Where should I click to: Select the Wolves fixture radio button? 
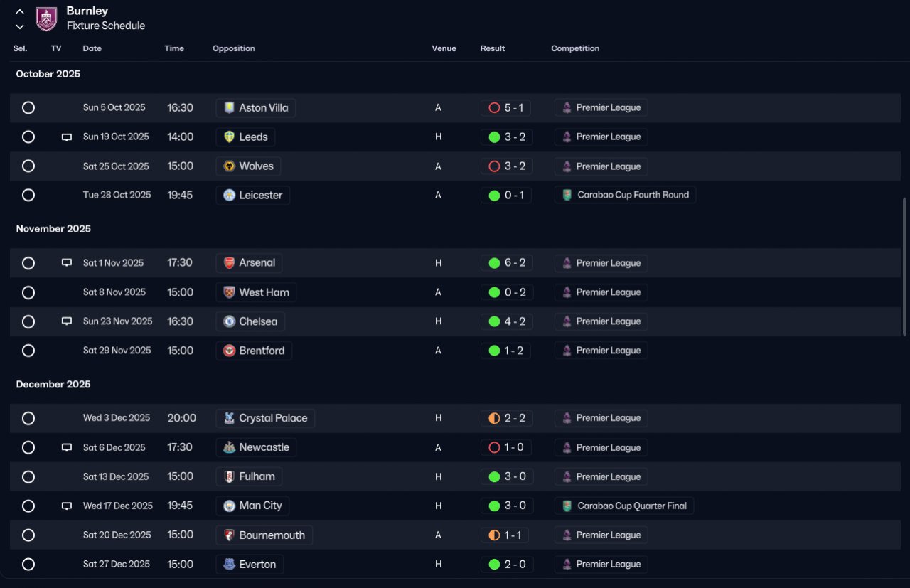pos(28,166)
